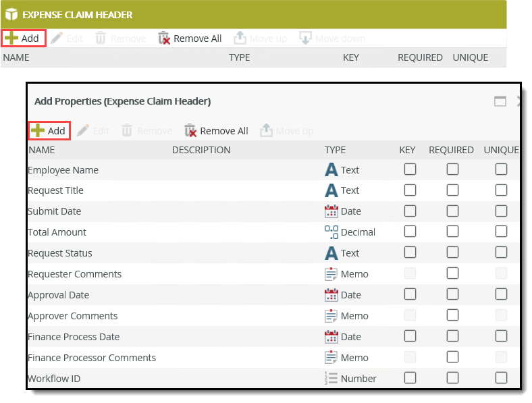
Task: Check Key for Workflow ID
Action: (x=410, y=377)
